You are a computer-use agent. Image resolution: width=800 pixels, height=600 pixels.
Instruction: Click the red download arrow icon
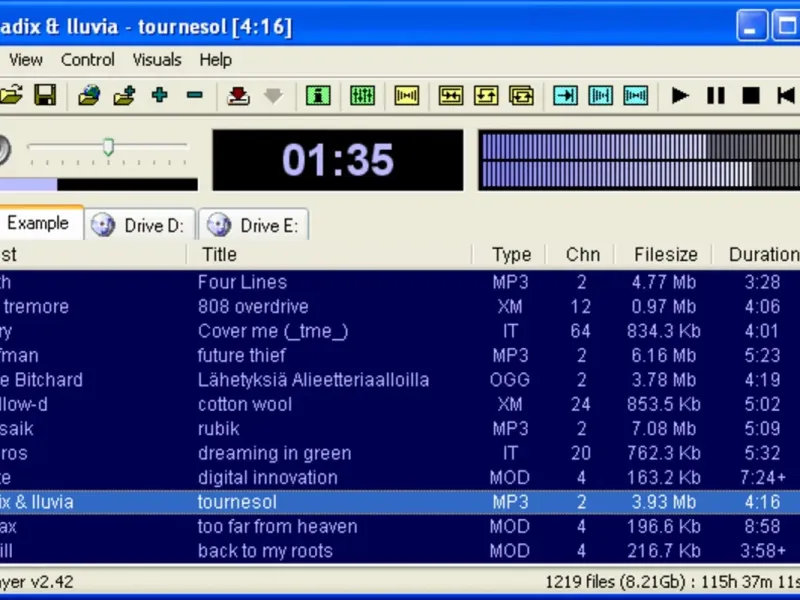click(x=238, y=96)
